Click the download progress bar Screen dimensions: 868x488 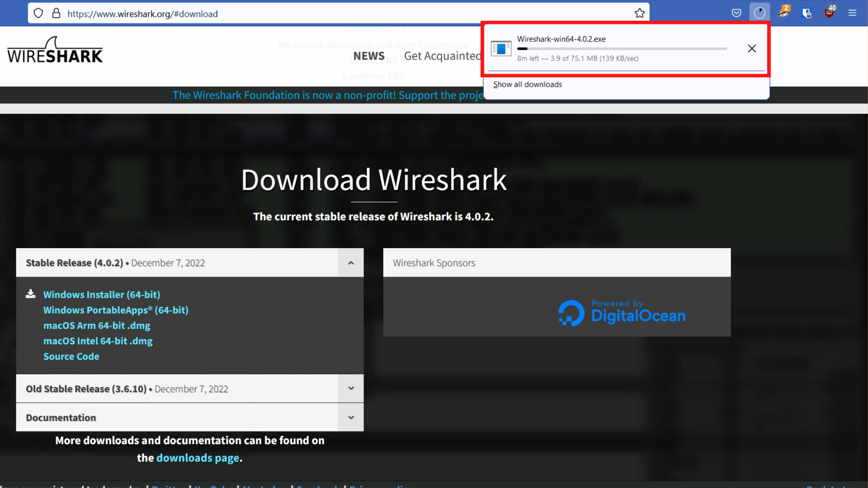tap(622, 49)
